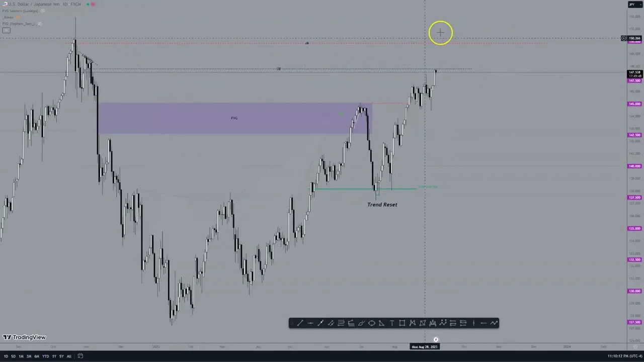Set chart range to 1D
This screenshot has width=644, height=362.
tap(6, 356)
